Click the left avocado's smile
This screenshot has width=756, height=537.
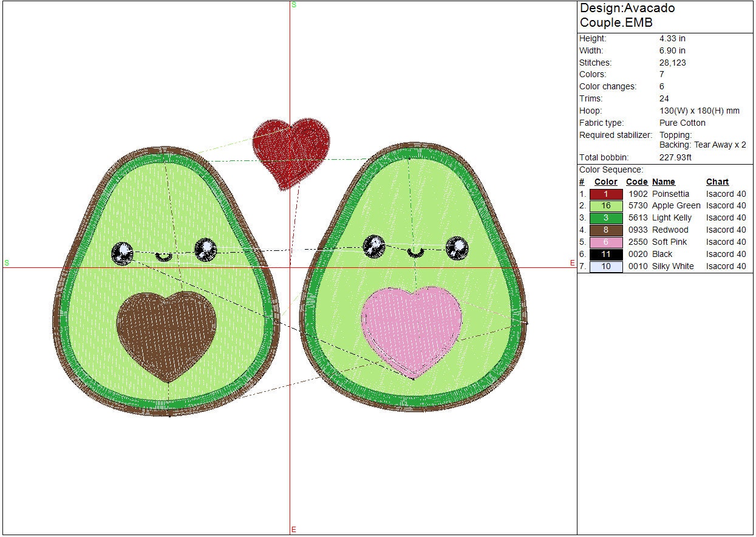tap(164, 256)
